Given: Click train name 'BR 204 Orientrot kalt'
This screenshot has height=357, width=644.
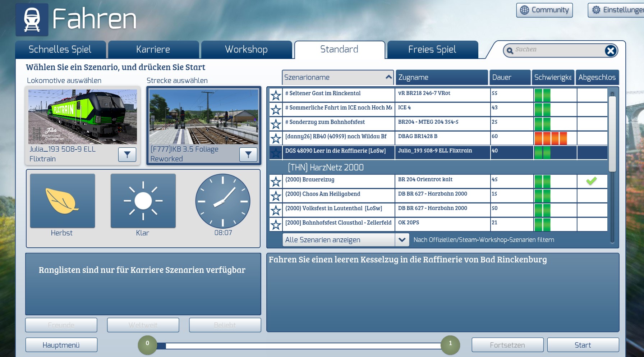Looking at the screenshot, I should click(425, 180).
